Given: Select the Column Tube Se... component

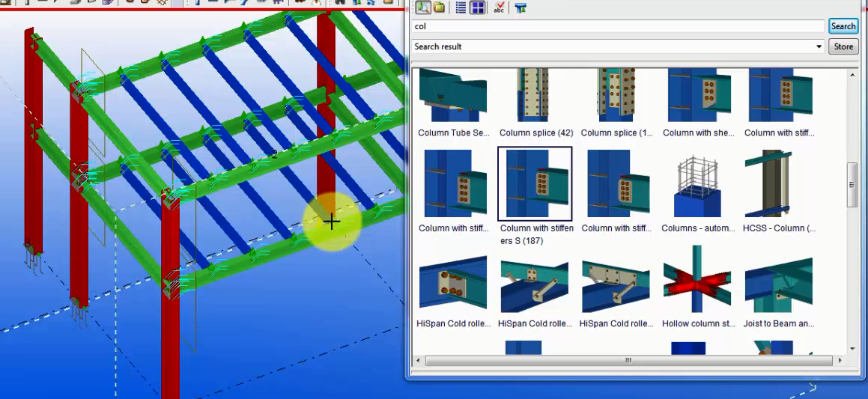Looking at the screenshot, I should (x=453, y=103).
